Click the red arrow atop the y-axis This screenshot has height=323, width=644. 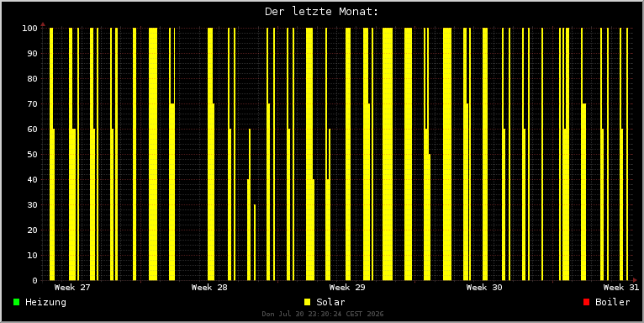[43, 24]
